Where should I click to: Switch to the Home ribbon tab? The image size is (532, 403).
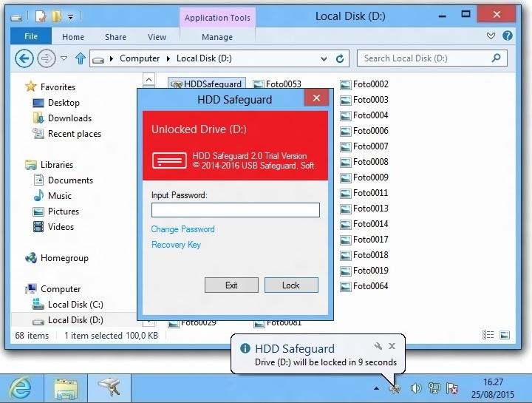(x=73, y=37)
